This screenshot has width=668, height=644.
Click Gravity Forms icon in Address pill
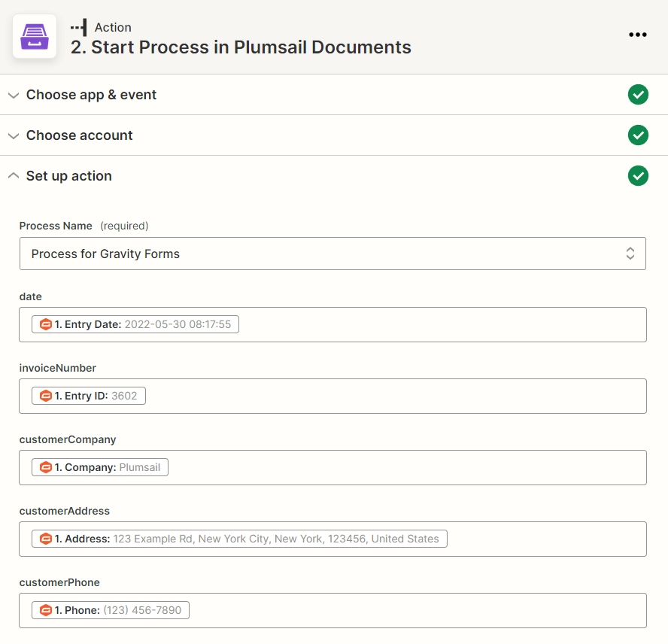click(x=46, y=539)
